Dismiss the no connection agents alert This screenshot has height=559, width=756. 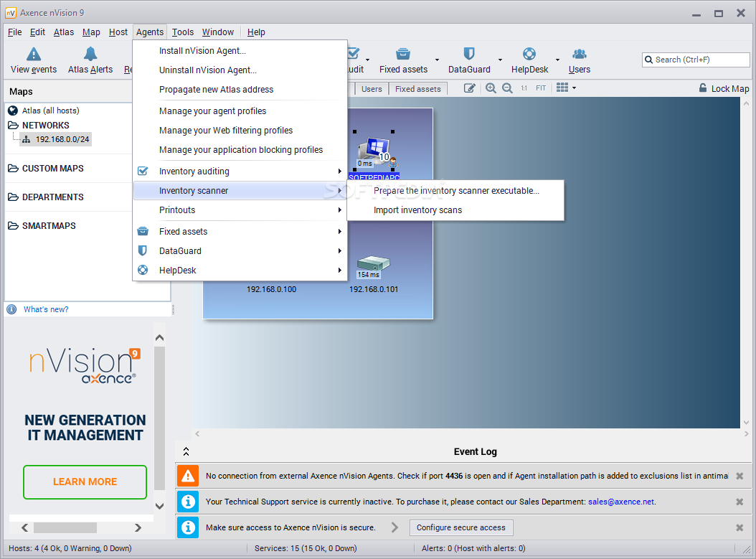[x=739, y=476]
